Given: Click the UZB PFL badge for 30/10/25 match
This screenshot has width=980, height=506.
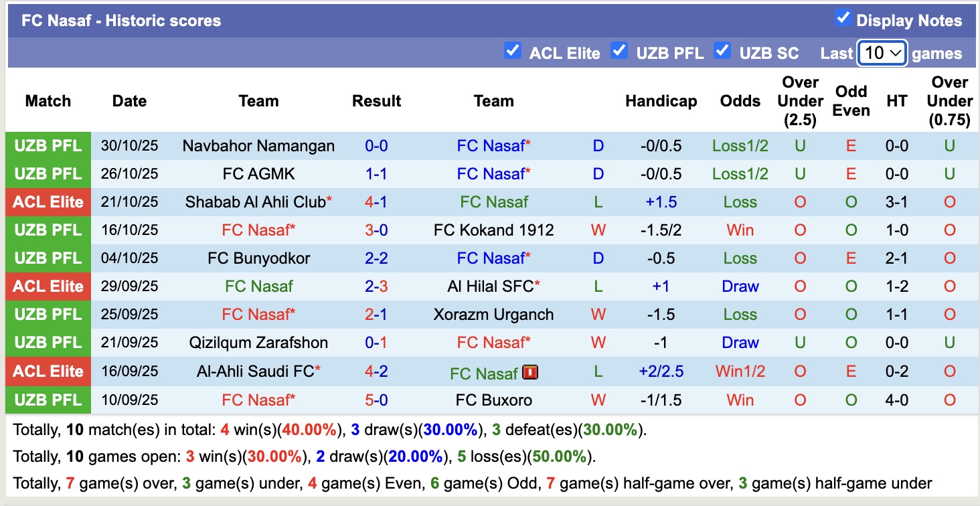Looking at the screenshot, I should coord(48,146).
